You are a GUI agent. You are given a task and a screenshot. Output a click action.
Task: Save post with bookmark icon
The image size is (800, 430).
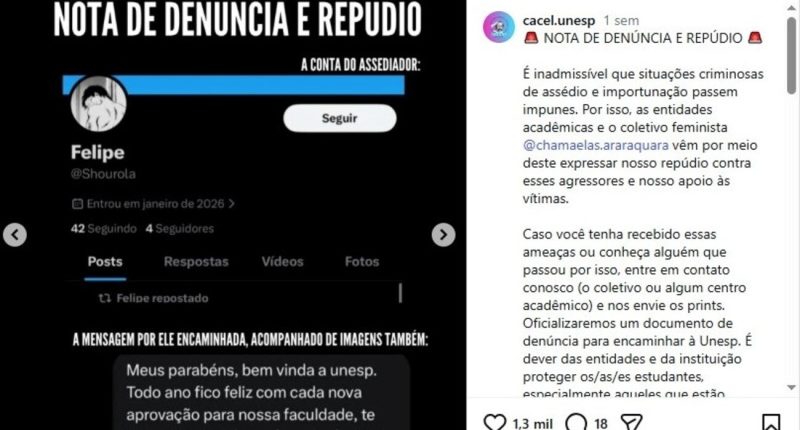pos(771,423)
